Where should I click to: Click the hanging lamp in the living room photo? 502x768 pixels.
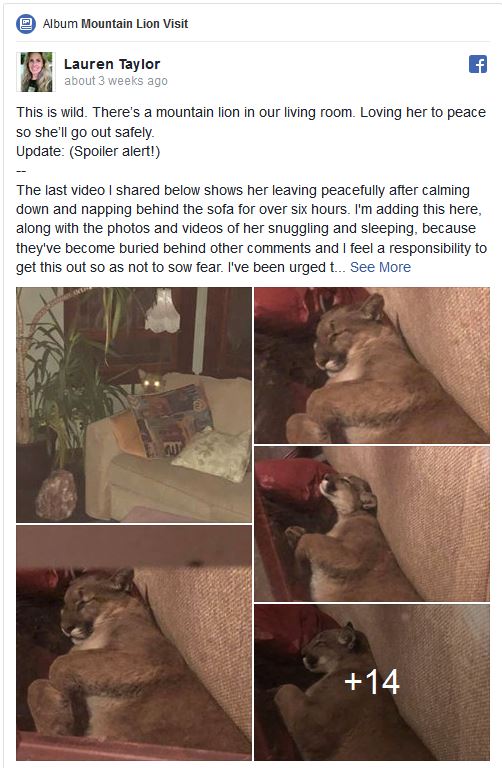[163, 311]
